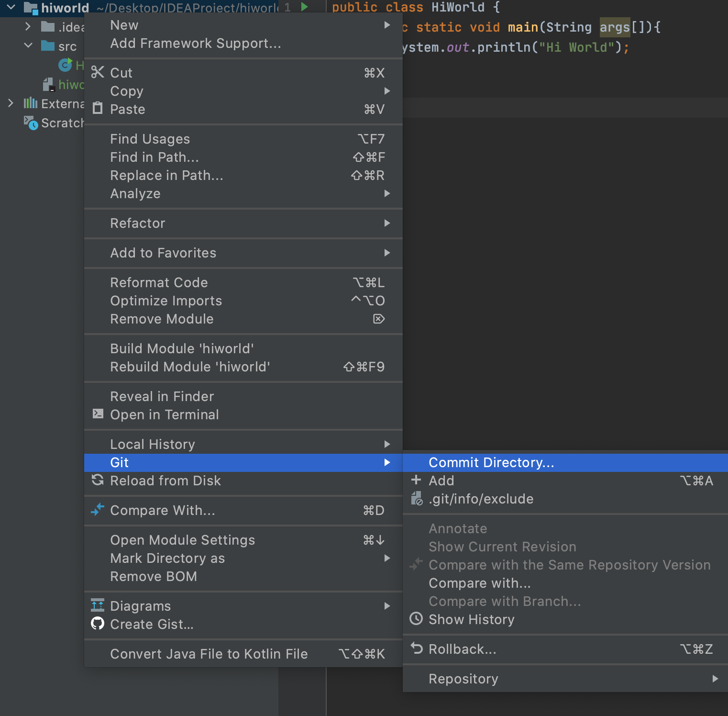Open Local History submenu arrow
This screenshot has width=728, height=716.
(387, 444)
